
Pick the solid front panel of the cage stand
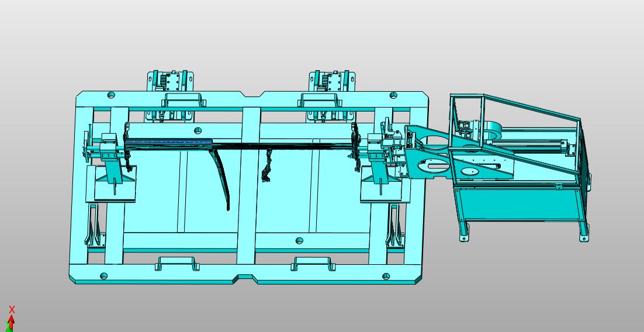(518, 205)
